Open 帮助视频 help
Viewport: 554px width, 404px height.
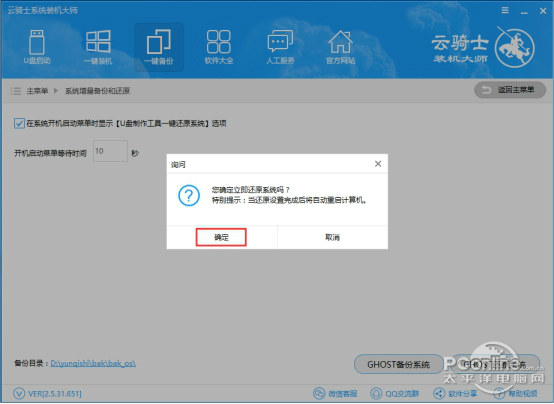click(515, 393)
